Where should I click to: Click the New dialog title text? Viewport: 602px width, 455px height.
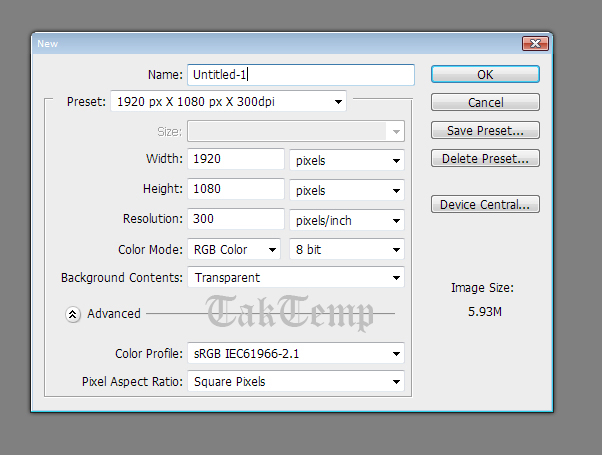[47, 44]
